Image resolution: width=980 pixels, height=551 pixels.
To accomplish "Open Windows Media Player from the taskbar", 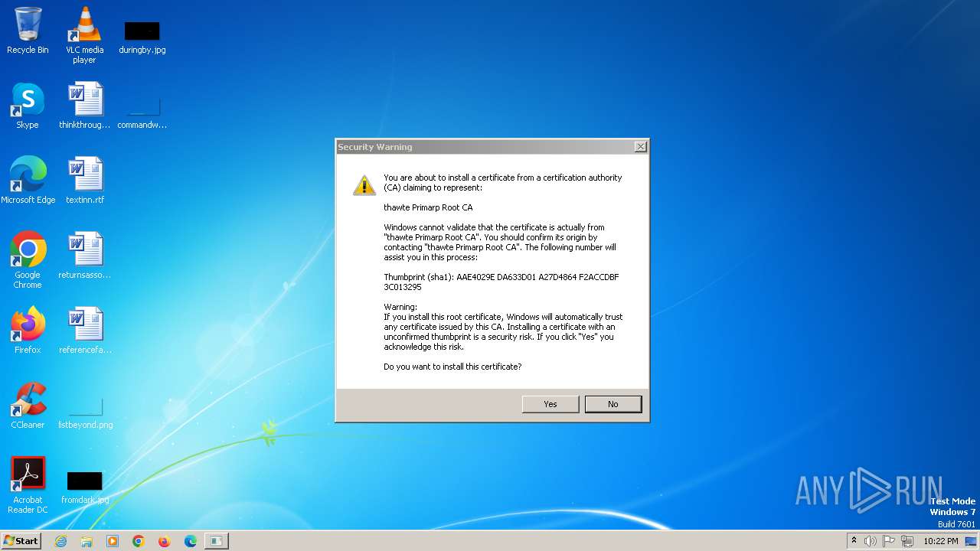I will (x=113, y=541).
